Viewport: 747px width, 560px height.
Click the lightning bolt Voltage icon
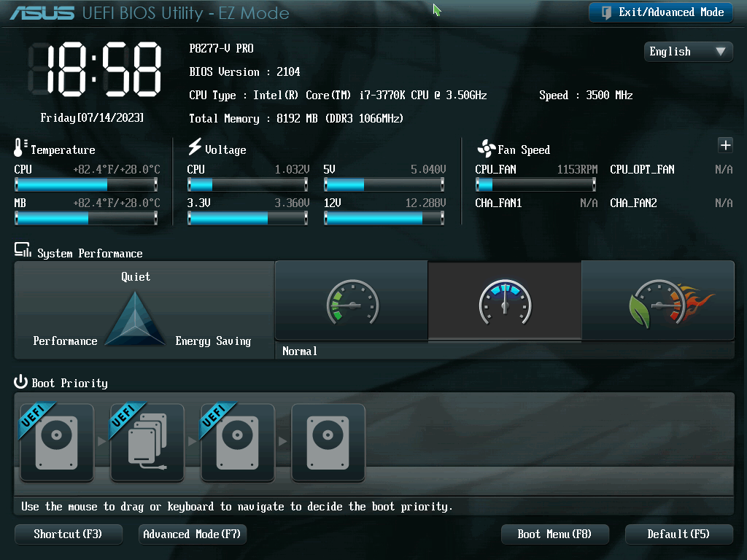point(194,147)
